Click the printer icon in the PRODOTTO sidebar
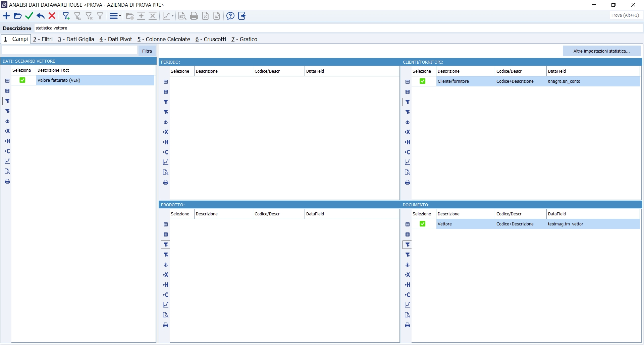 pos(166,325)
